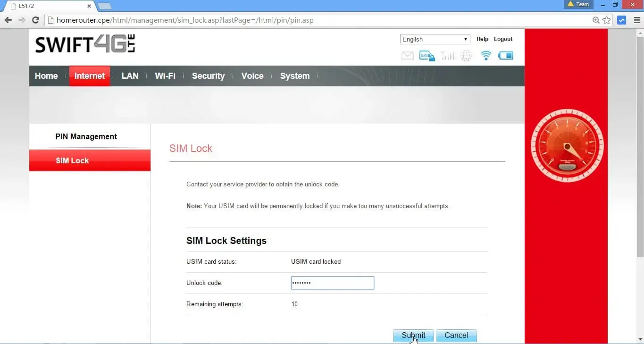Click the locked USIM card status icon
This screenshot has width=644, height=344.
click(427, 55)
